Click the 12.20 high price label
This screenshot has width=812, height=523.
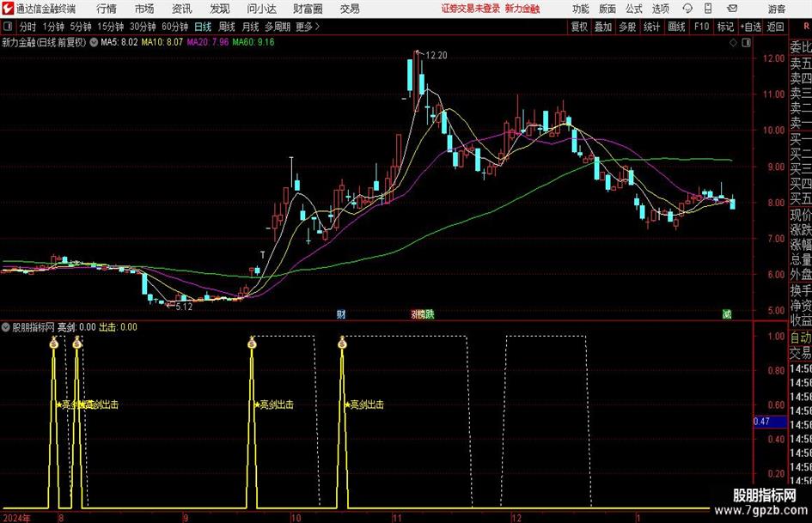436,56
